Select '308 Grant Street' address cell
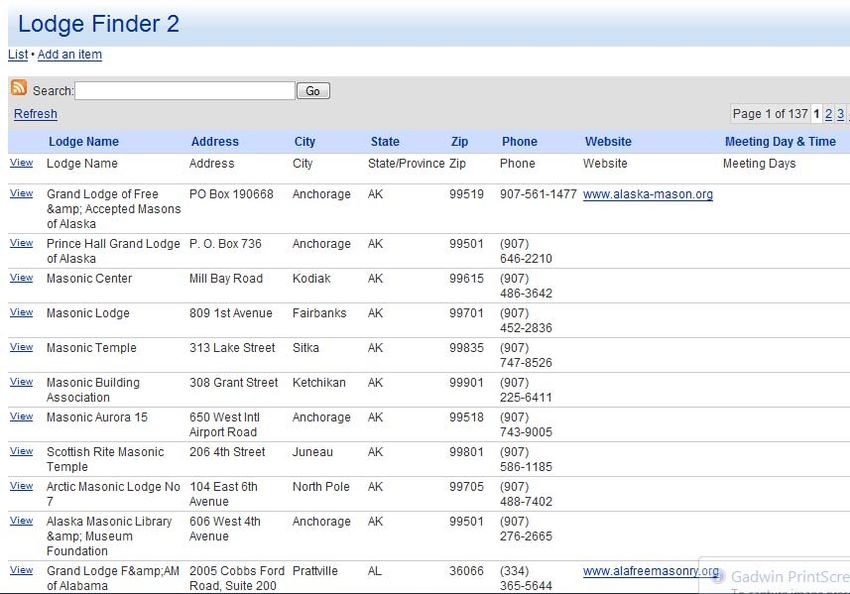The width and height of the screenshot is (850, 594). point(234,383)
